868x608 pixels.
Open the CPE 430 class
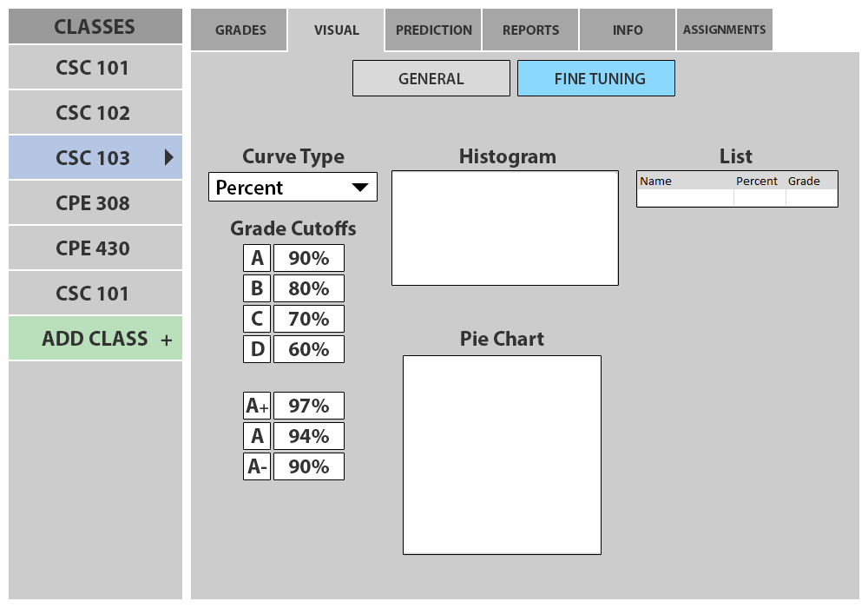(x=94, y=248)
